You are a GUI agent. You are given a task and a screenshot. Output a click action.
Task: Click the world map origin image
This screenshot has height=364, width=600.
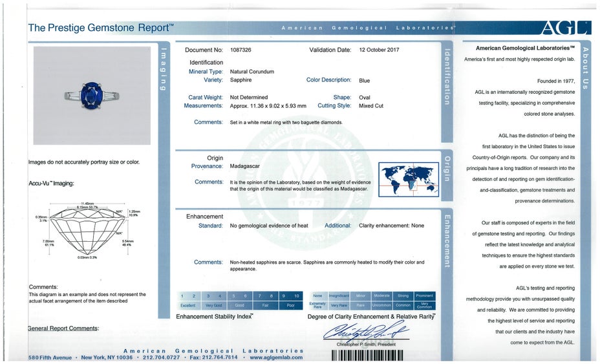click(409, 178)
